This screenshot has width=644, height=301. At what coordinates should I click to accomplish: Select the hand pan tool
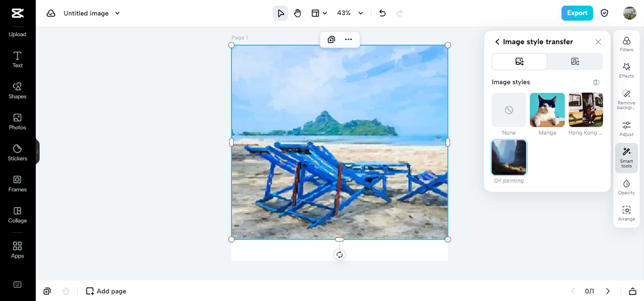[297, 13]
